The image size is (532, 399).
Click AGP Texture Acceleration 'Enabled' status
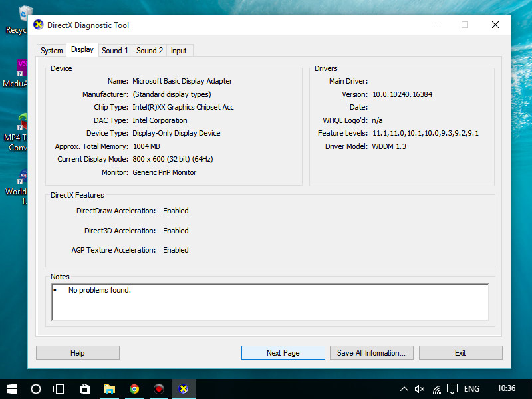pos(176,250)
